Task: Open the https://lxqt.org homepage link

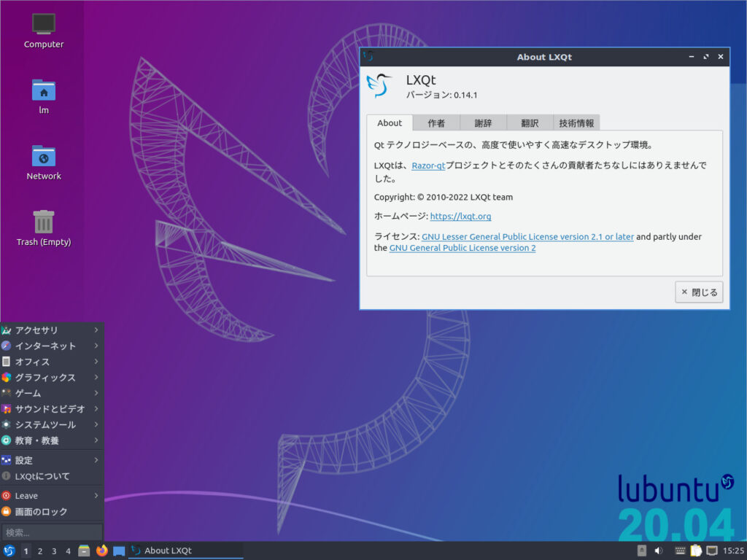Action: pos(461,216)
